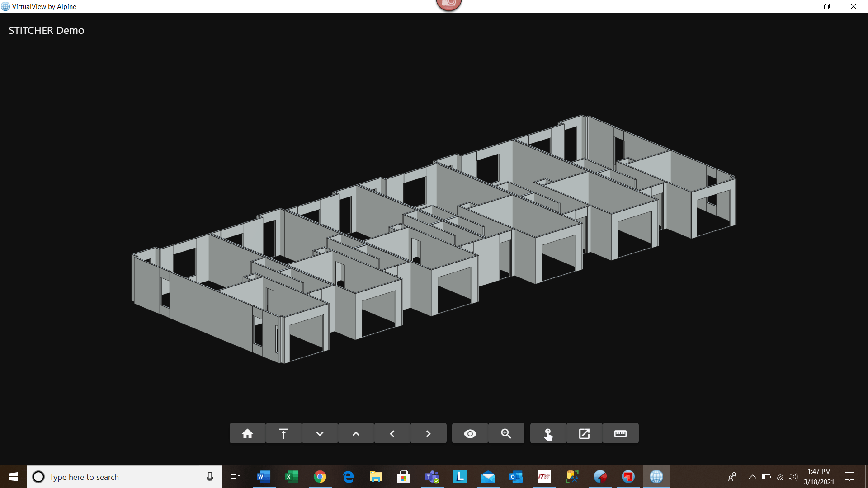Select the ruler measure tool
Screen dimensions: 868x488
620,434
